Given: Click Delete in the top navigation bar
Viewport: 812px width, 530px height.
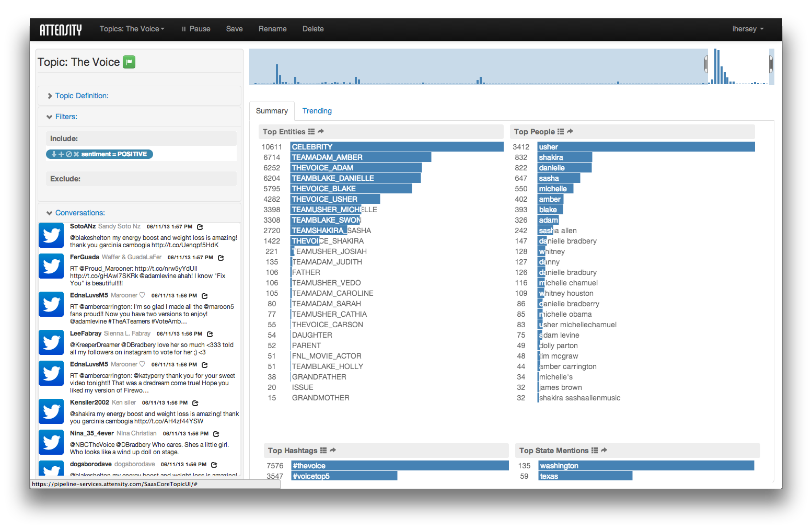Looking at the screenshot, I should [313, 29].
